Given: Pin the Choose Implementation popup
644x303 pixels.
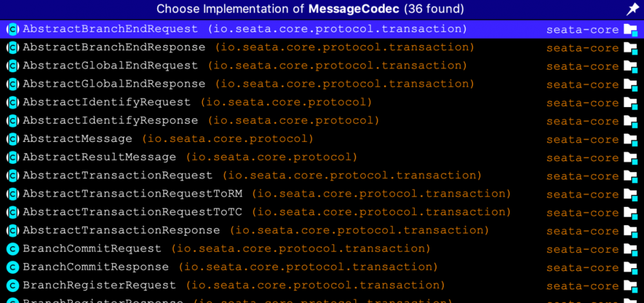Looking at the screenshot, I should 632,9.
